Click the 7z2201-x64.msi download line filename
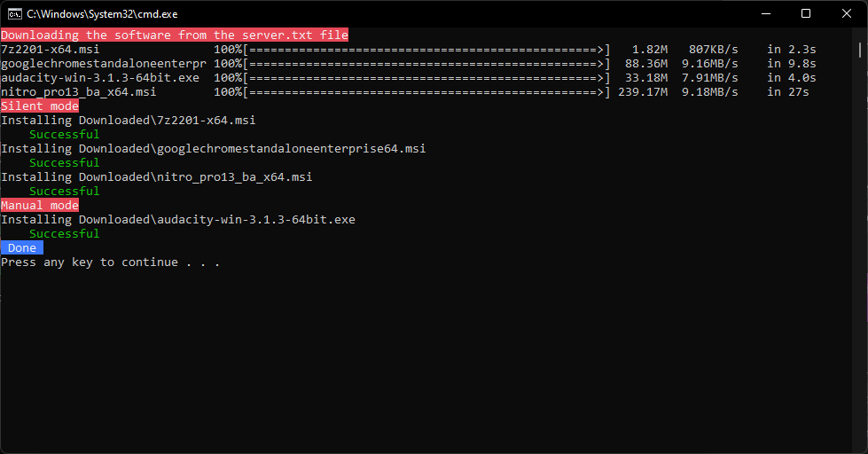Screen dimensions: 868x454 (x=51, y=50)
